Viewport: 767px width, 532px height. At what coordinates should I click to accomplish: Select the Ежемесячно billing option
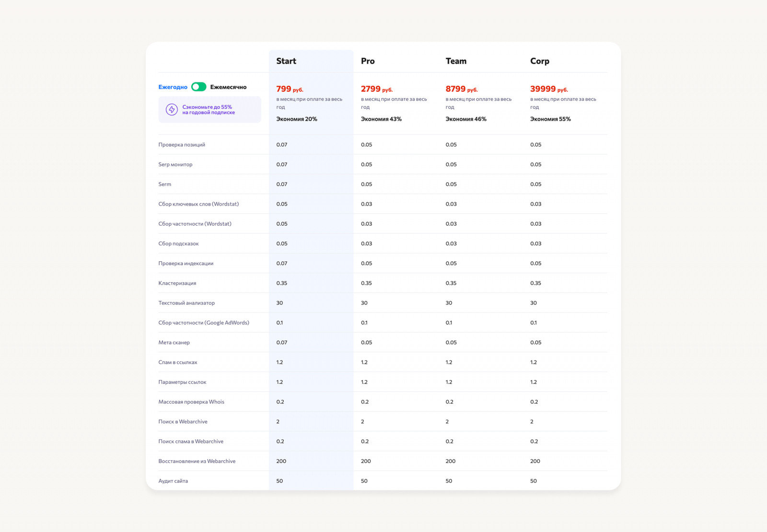pyautogui.click(x=228, y=87)
